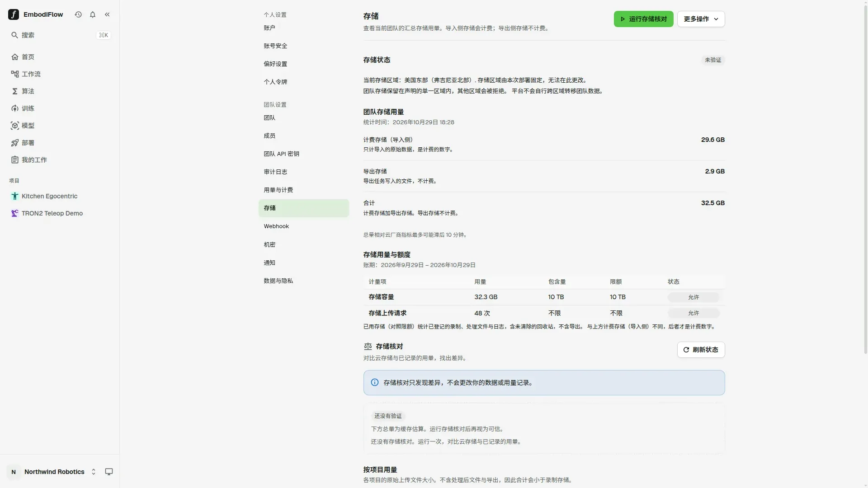Expand Northwind Robotics team switcher
This screenshot has height=488, width=868.
click(53, 472)
